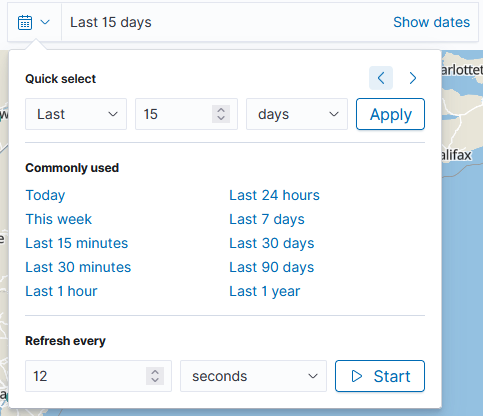Choose Last 1 year range
This screenshot has height=416, width=483.
[265, 291]
